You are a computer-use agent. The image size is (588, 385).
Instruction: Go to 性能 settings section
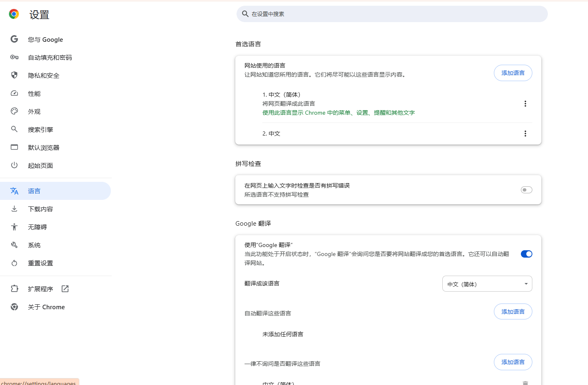point(55,93)
